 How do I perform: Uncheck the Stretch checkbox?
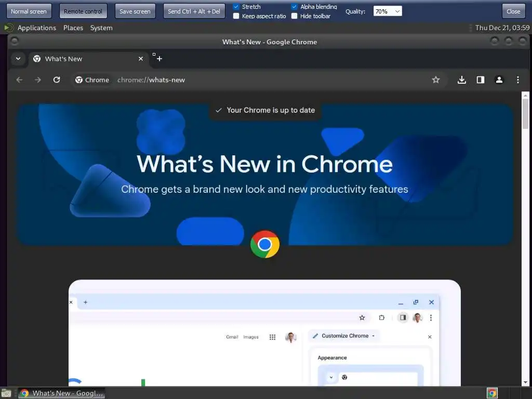coord(236,7)
